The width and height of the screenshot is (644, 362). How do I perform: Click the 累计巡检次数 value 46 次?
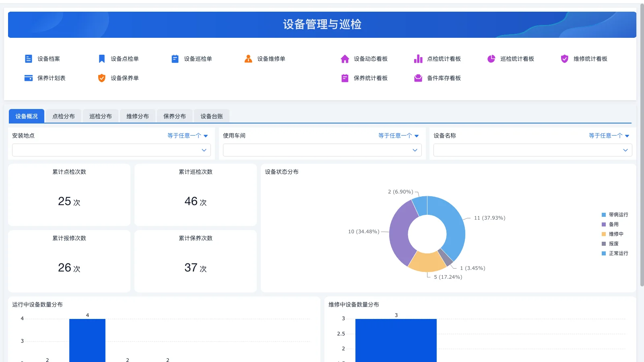(x=196, y=201)
